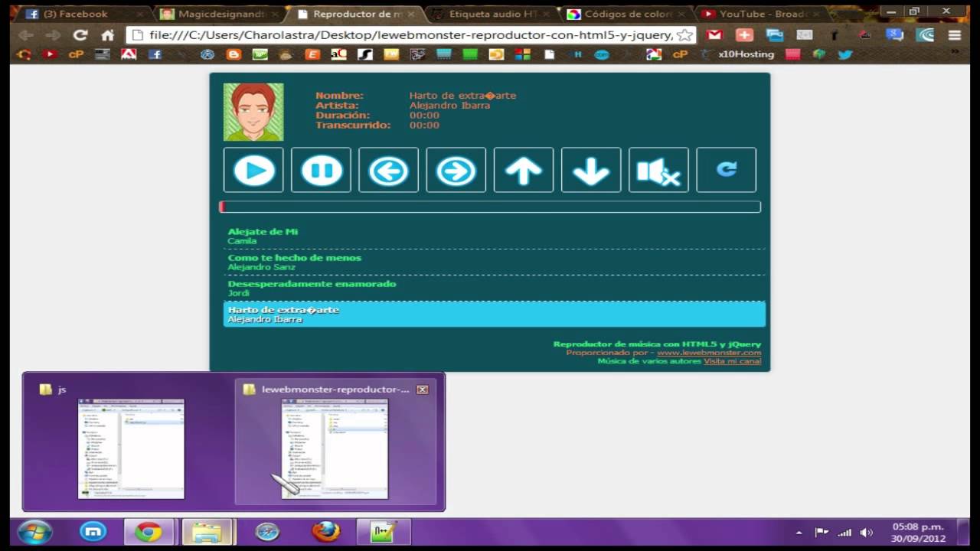Open Notepad++ from the taskbar

pos(384,531)
